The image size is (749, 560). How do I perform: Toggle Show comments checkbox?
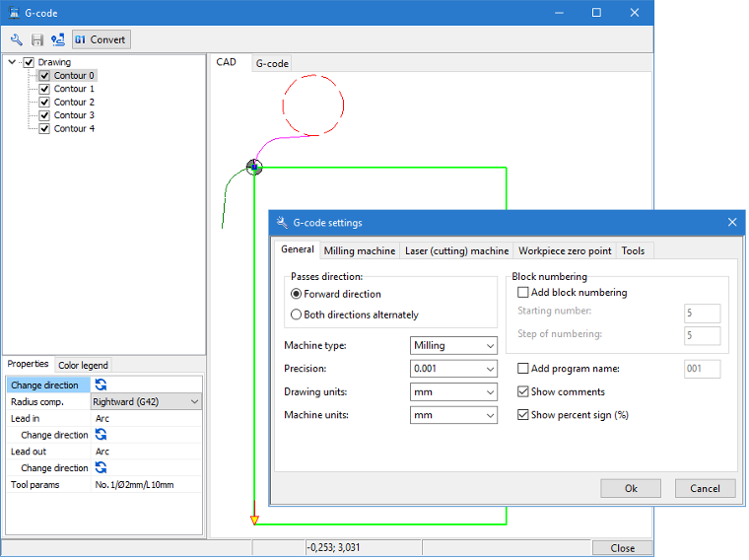click(523, 391)
